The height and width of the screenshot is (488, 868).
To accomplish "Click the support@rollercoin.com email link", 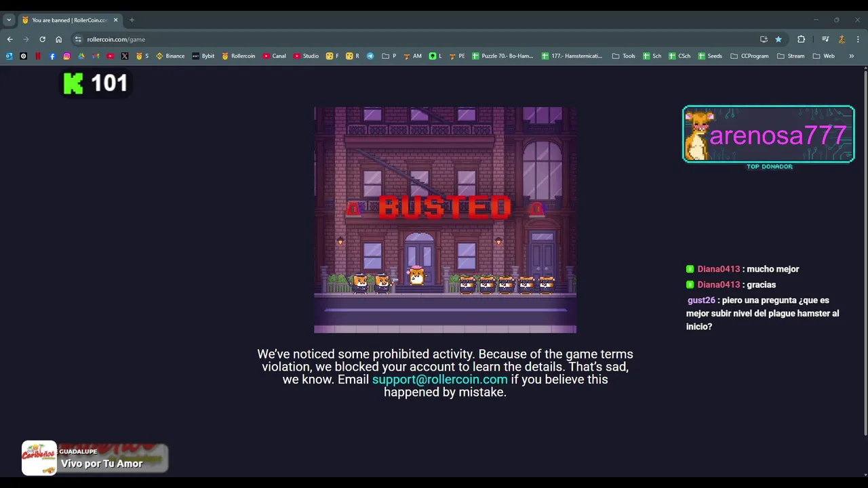I will pyautogui.click(x=439, y=380).
